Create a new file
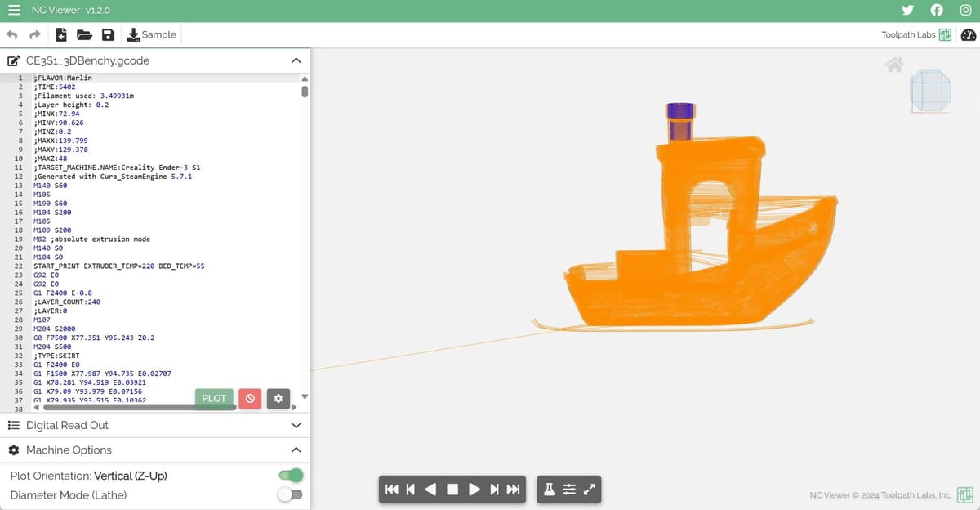The width and height of the screenshot is (980, 510). coord(61,34)
